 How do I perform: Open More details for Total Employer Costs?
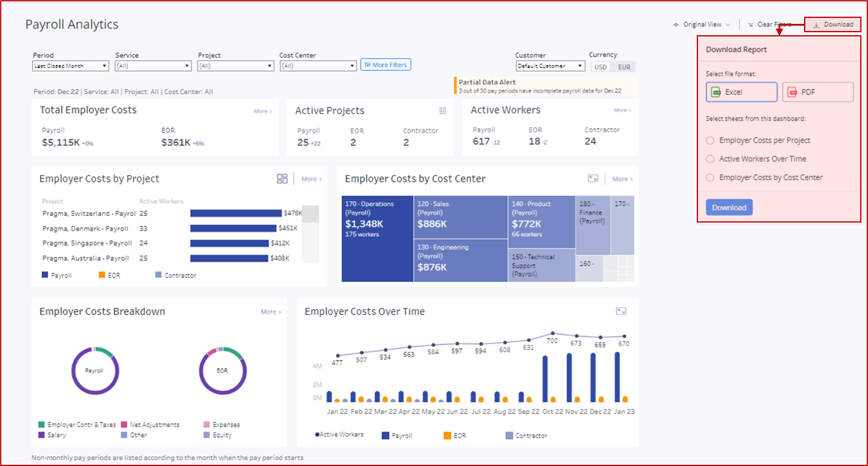(x=262, y=110)
